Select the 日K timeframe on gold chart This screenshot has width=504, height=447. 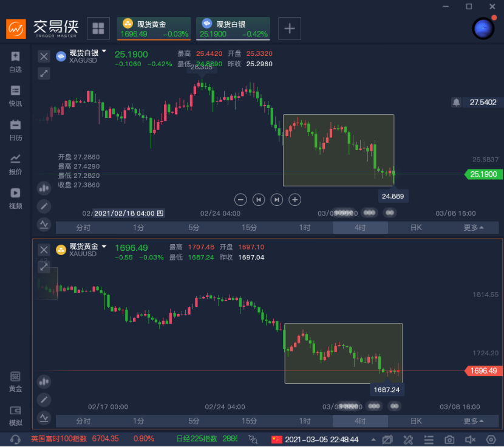(415, 421)
